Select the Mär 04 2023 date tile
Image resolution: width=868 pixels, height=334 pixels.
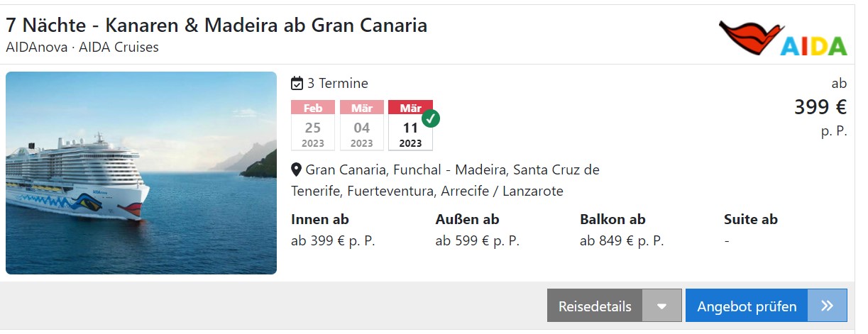pyautogui.click(x=362, y=126)
